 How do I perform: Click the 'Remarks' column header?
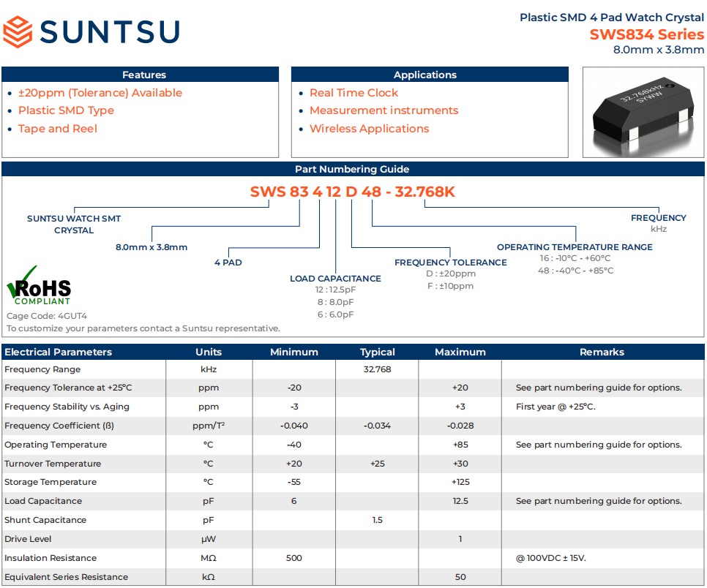(x=602, y=352)
